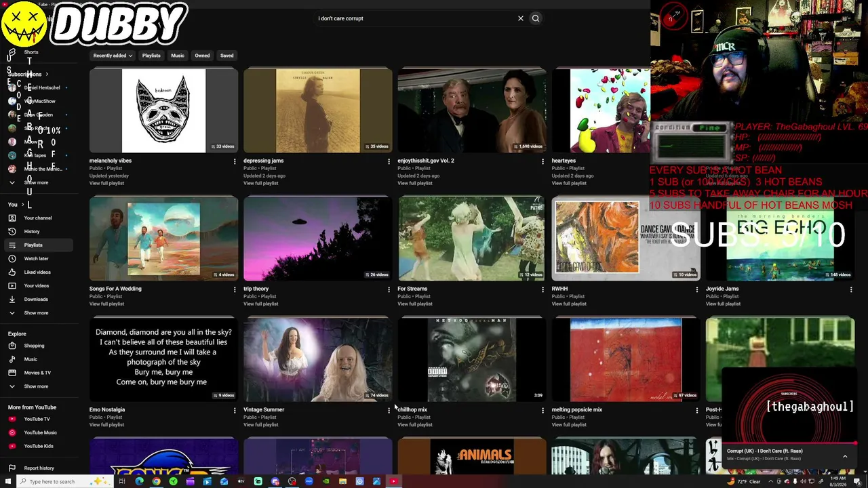Select the Saved filter chip
The width and height of the screenshot is (868, 488).
tap(226, 56)
